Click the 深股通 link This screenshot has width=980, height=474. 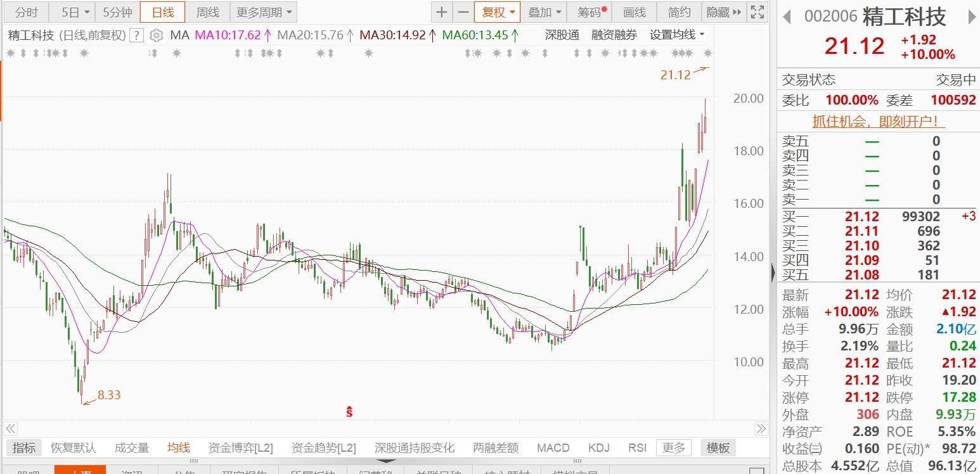[x=562, y=35]
